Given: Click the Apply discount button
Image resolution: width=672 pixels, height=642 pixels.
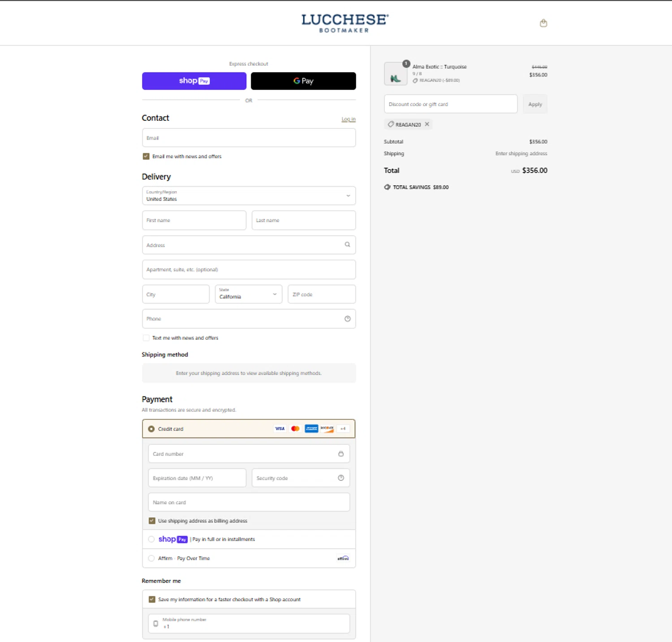Looking at the screenshot, I should [x=535, y=104].
